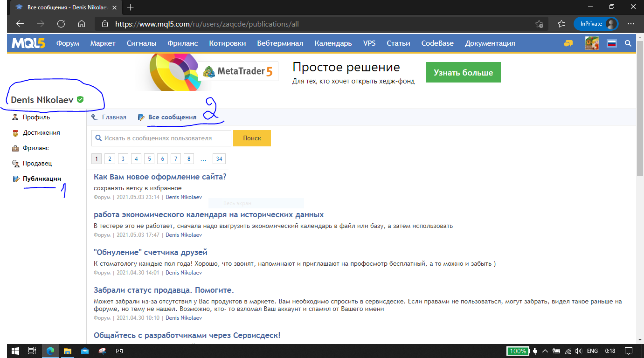Click the volume speaker tray icon
The height and width of the screenshot is (358, 644).
(x=579, y=351)
